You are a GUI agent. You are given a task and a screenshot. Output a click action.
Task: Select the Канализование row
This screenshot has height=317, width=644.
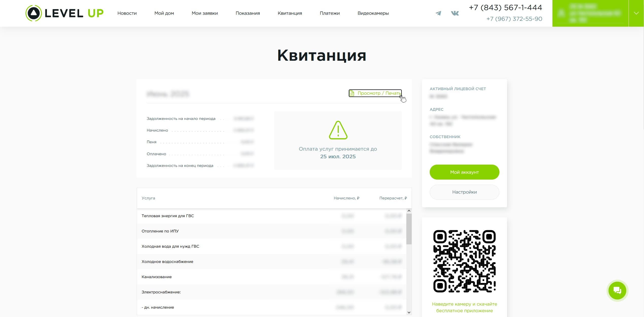pos(272,277)
